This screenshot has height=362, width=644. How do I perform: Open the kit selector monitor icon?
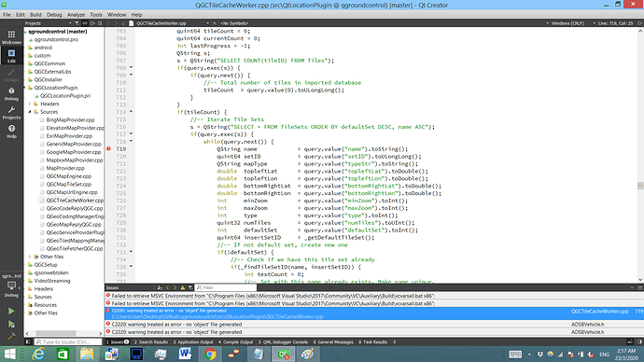pyautogui.click(x=11, y=286)
